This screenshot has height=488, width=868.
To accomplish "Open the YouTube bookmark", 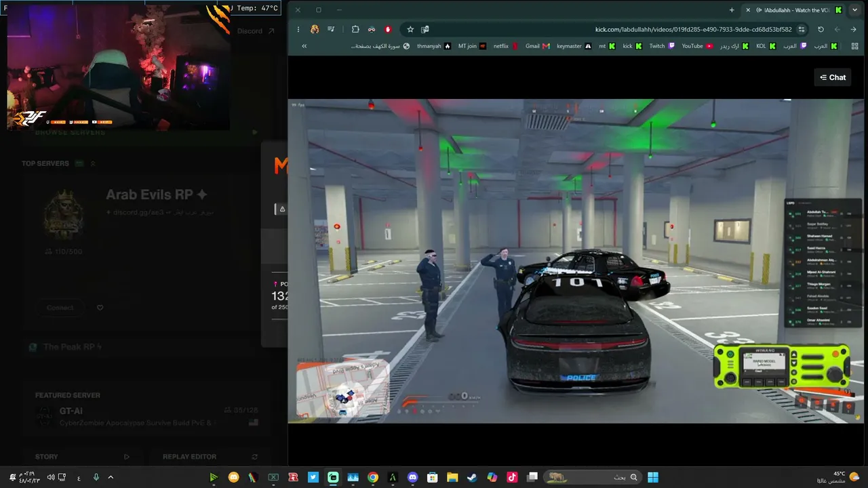I will (x=697, y=46).
